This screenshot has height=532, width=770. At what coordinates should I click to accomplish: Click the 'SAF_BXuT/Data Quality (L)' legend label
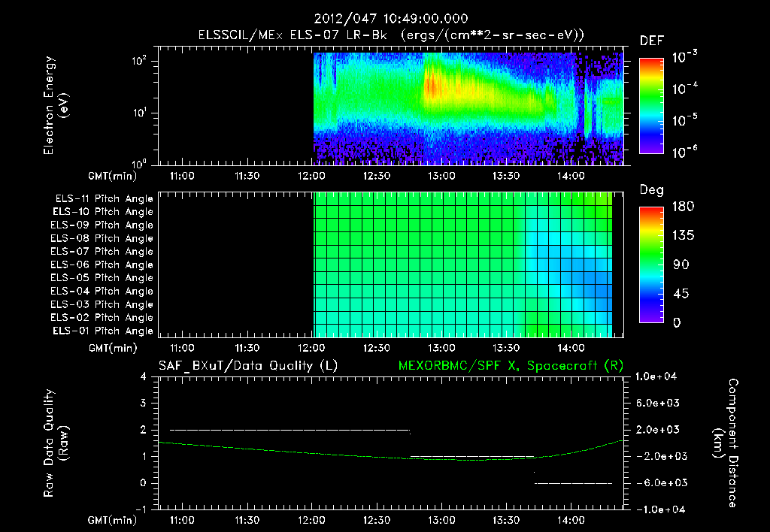click(248, 366)
